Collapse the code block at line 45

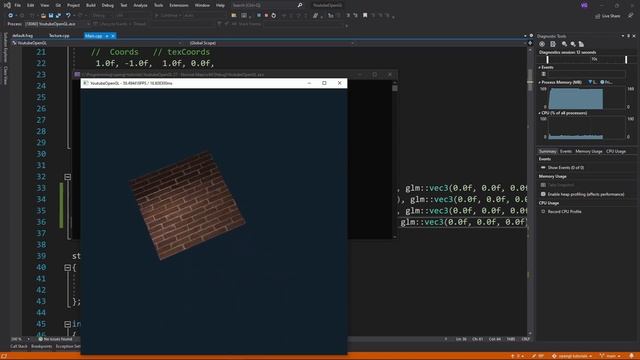click(x=68, y=324)
